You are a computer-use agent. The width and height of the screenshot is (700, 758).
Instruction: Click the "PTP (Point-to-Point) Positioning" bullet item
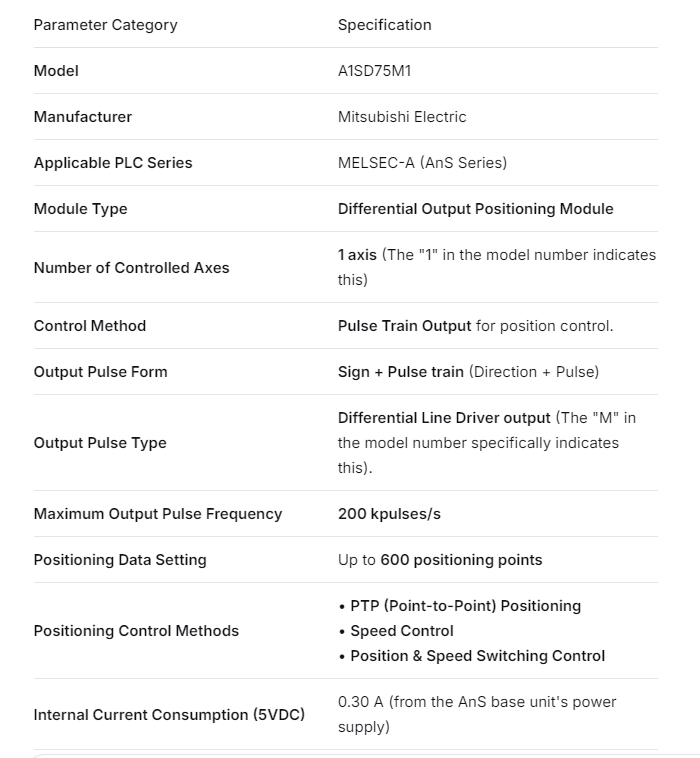465,606
